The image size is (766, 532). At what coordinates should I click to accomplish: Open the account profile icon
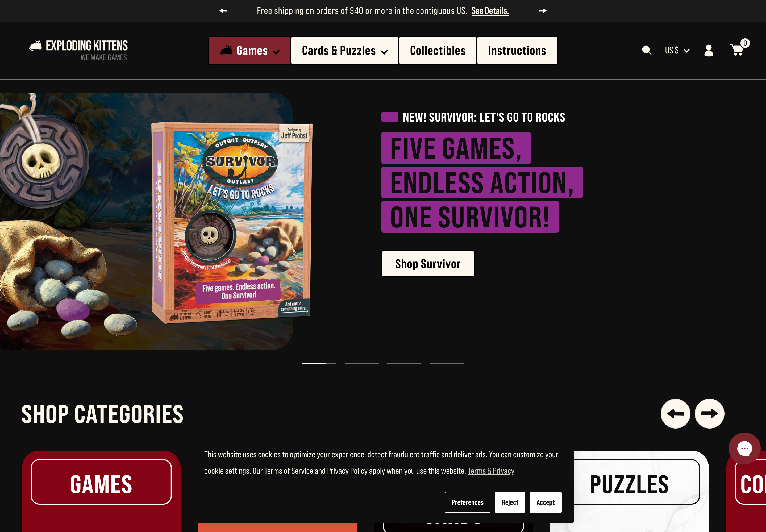tap(708, 50)
